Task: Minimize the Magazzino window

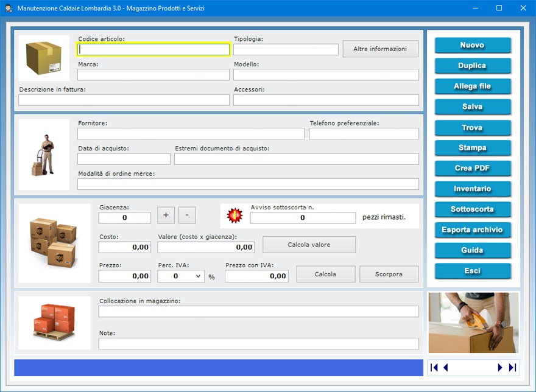Action: pos(475,8)
